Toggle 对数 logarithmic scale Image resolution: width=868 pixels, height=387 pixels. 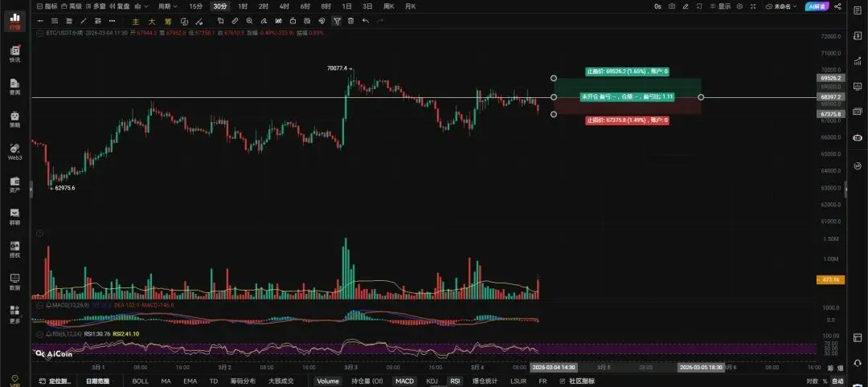(812, 381)
